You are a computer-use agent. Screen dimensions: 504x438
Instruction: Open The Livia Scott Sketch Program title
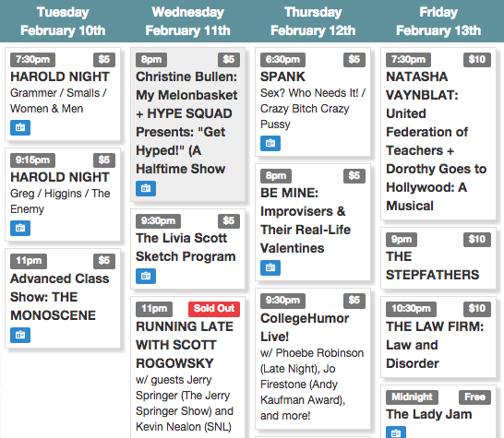(186, 247)
